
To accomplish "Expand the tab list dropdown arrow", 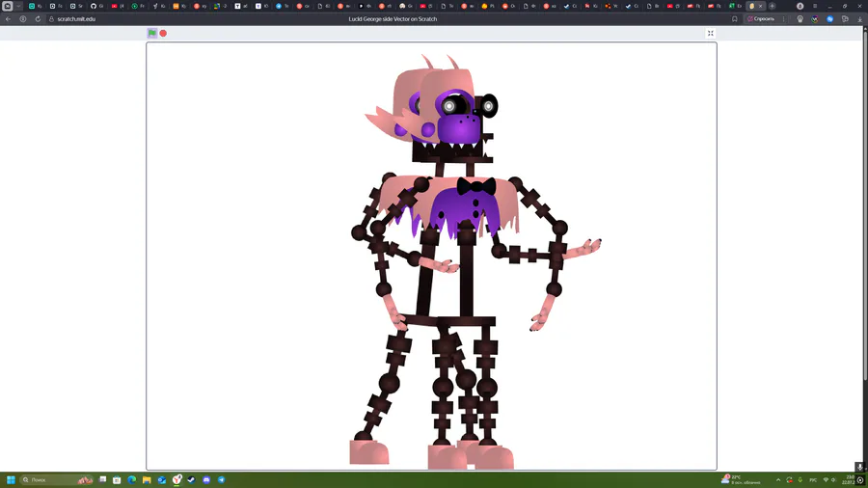I will click(18, 6).
